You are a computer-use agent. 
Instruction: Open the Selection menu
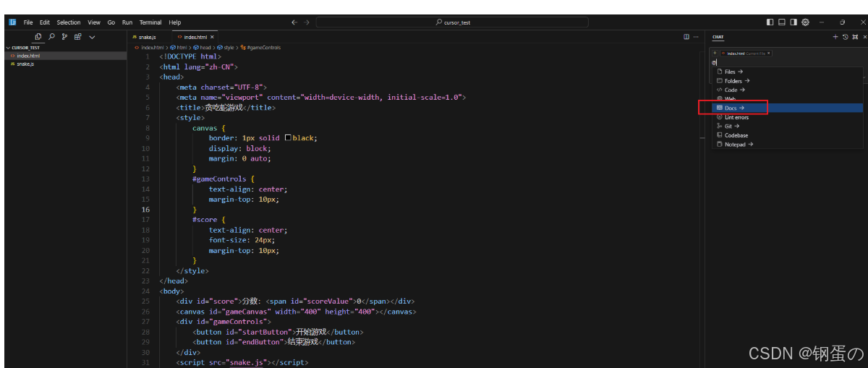pos(69,22)
